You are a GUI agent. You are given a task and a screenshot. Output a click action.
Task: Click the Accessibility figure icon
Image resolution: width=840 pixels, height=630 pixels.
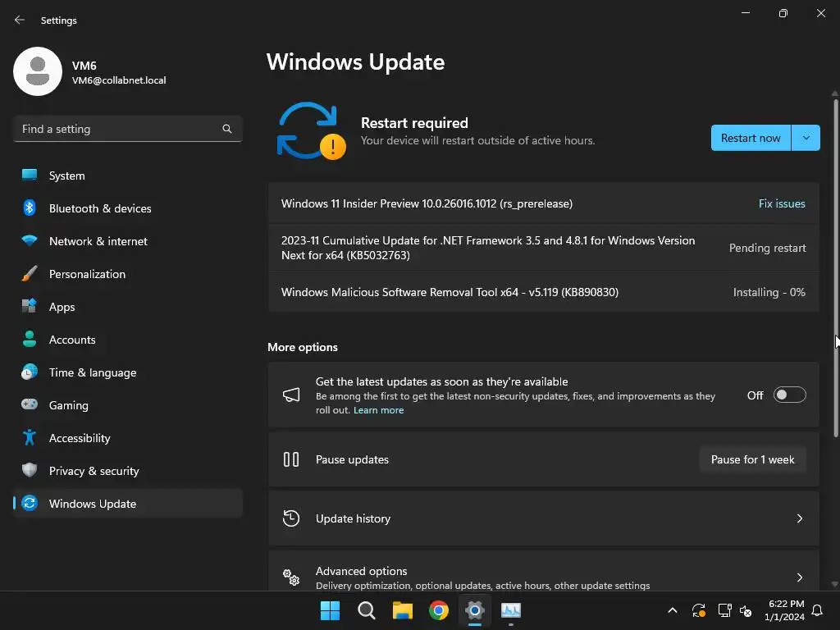click(30, 438)
